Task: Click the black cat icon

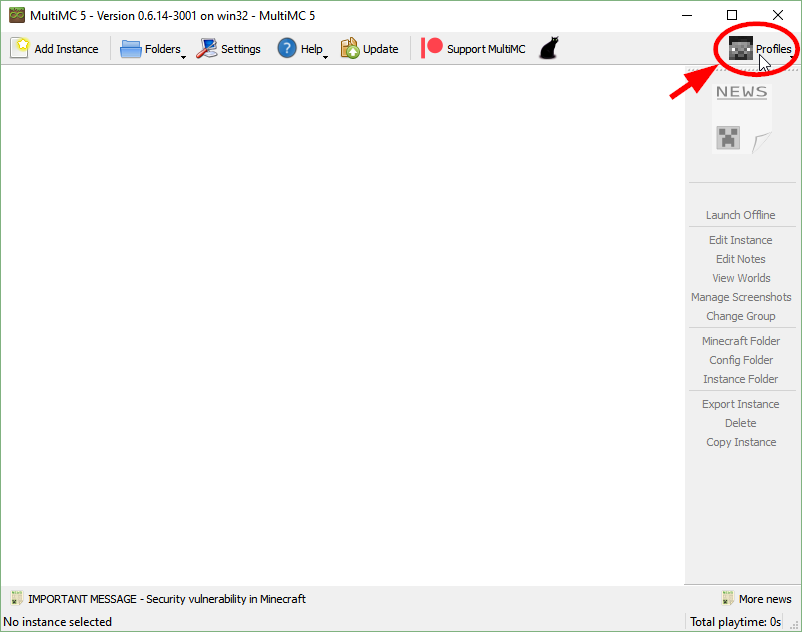Action: coord(549,49)
